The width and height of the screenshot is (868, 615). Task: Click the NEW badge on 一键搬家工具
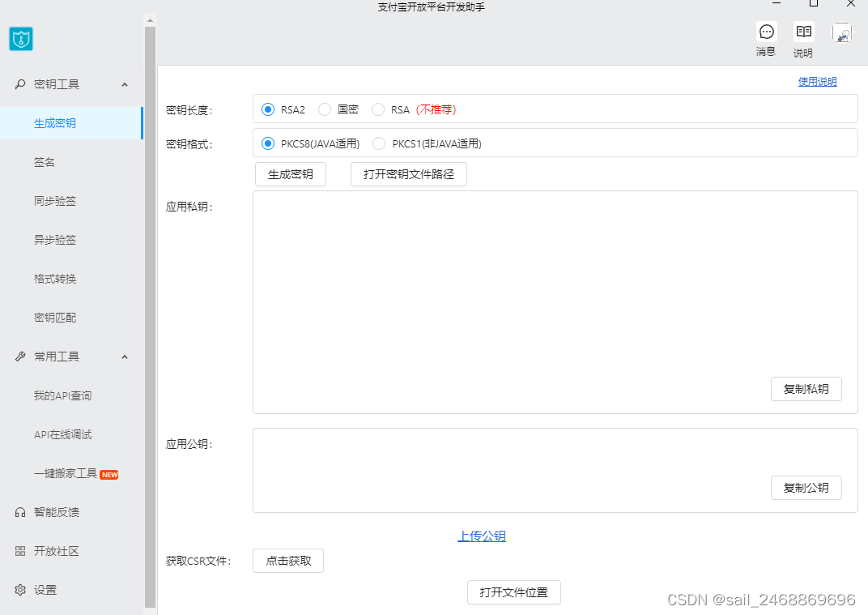tap(109, 475)
